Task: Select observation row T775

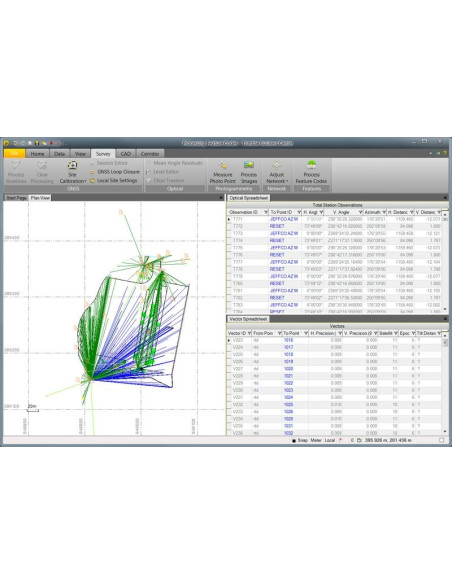Action: (x=334, y=248)
